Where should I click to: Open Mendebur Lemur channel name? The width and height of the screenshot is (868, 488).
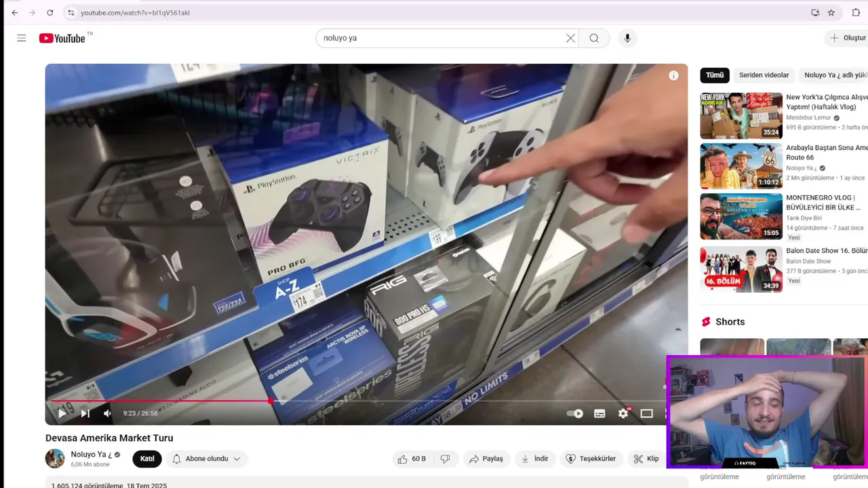pos(809,117)
